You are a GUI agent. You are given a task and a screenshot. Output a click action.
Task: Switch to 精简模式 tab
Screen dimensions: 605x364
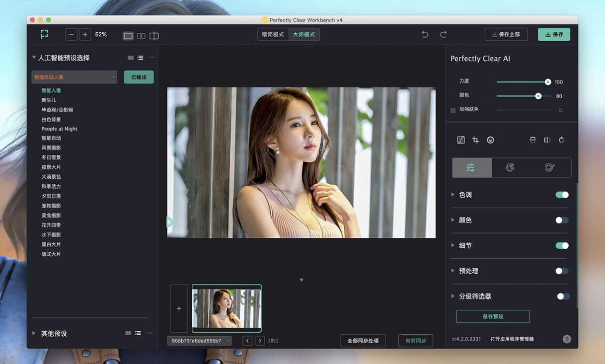(273, 34)
